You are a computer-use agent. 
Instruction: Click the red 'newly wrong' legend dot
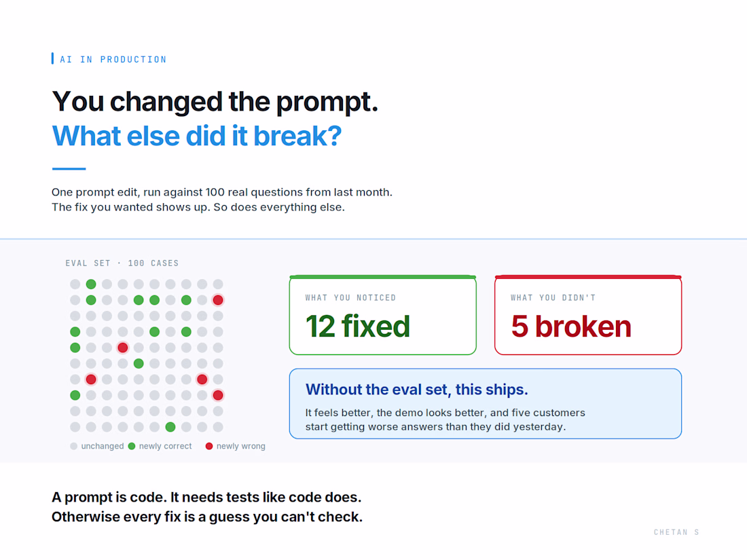click(x=209, y=446)
